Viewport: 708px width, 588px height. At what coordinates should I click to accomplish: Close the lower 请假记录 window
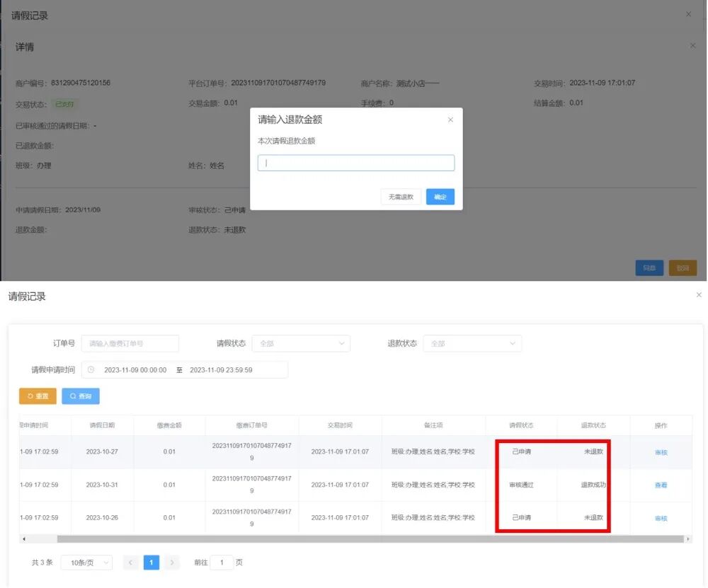[699, 294]
